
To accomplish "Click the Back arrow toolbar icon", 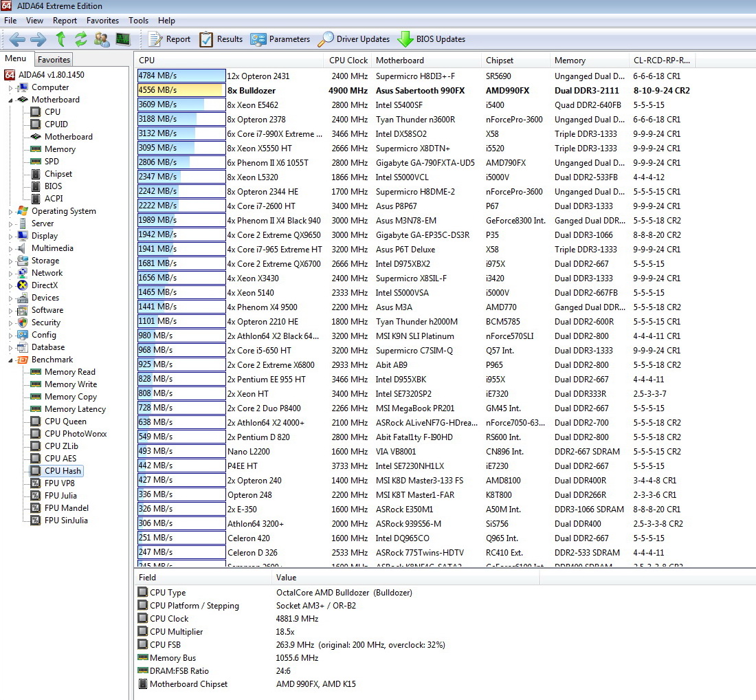I will click(17, 39).
